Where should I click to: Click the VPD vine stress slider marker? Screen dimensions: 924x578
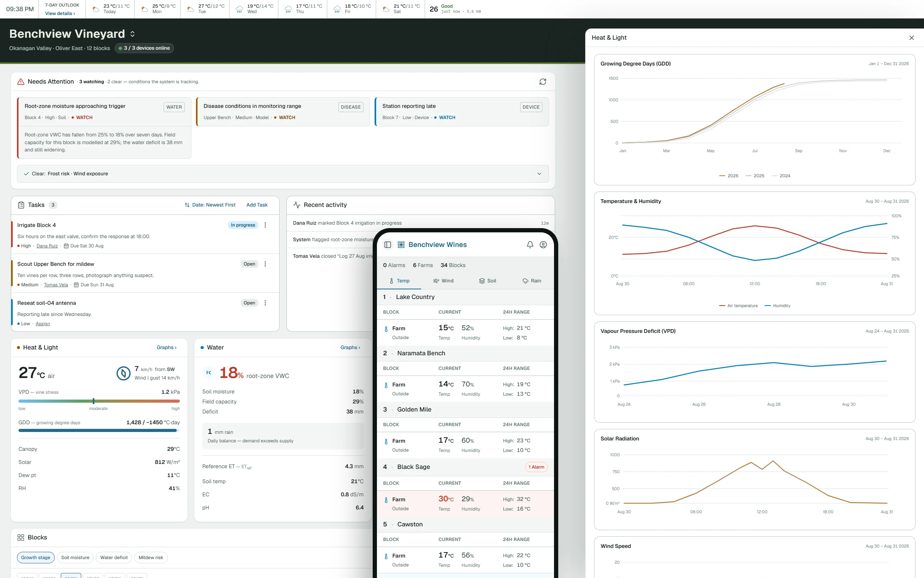click(x=94, y=401)
